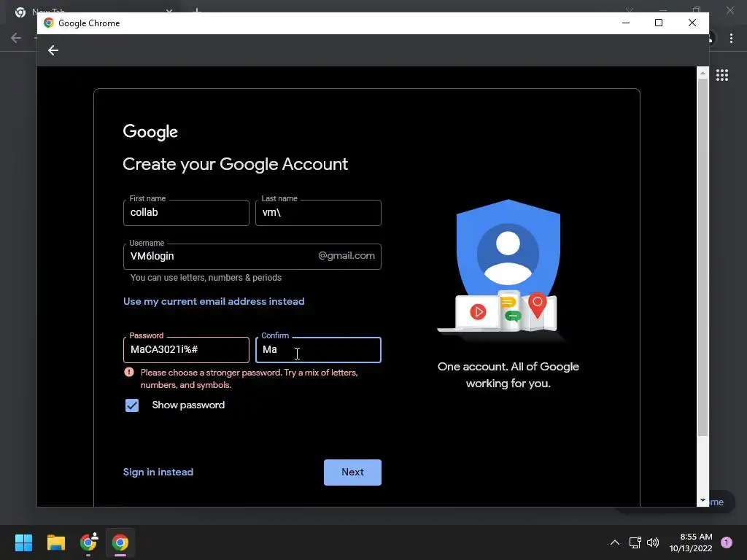Click the scrollbar up arrow
Image resolution: width=747 pixels, height=560 pixels.
703,73
